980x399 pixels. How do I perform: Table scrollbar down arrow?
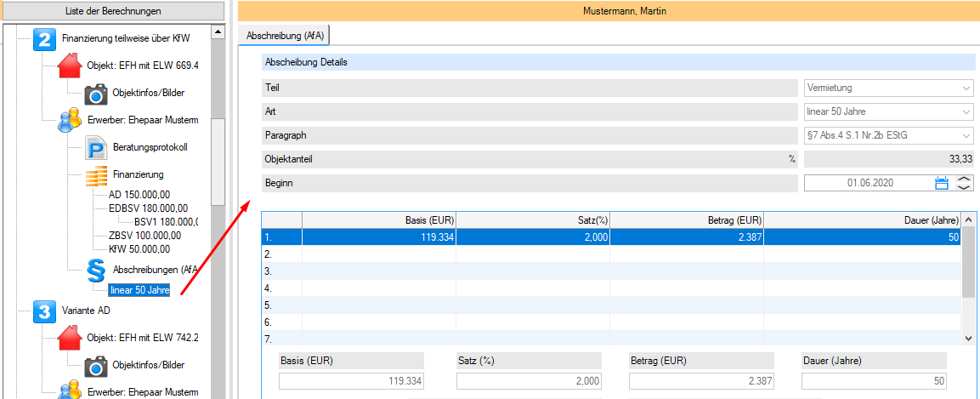pyautogui.click(x=967, y=338)
